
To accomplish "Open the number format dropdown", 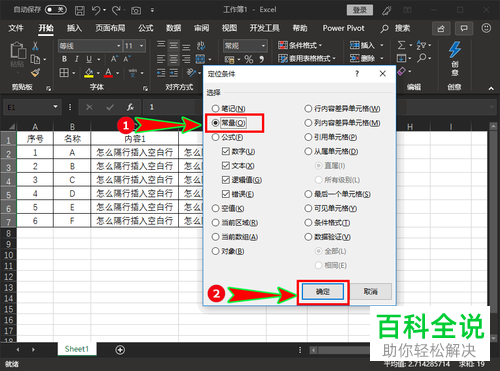I will click(263, 46).
